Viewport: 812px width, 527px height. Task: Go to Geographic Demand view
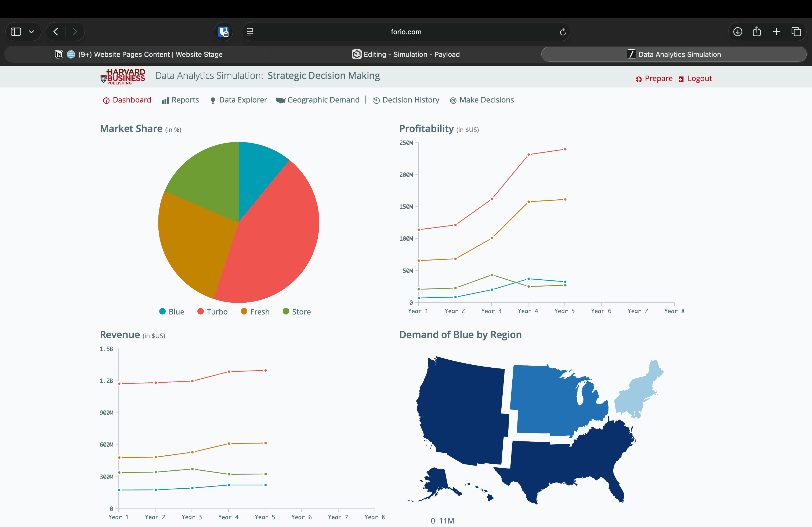point(318,100)
